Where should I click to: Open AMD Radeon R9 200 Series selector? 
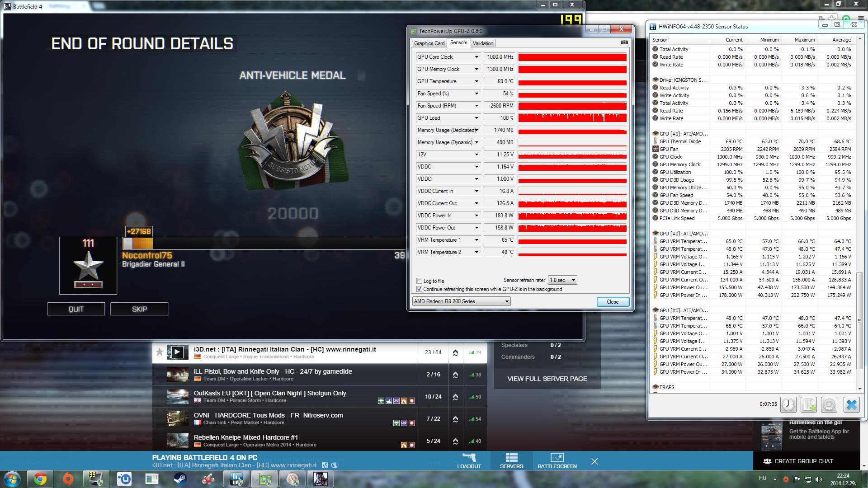click(x=461, y=301)
